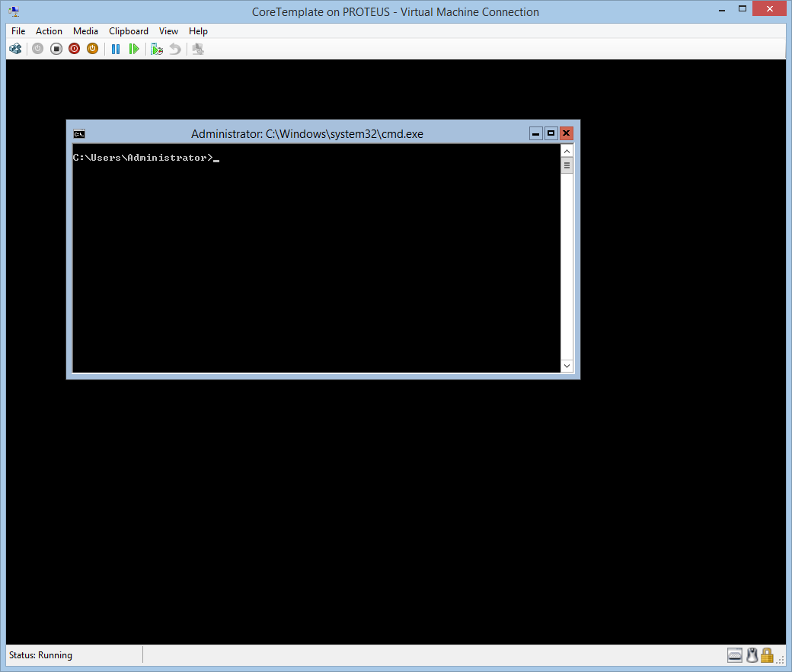Click the red Shut Down icon
Screen dimensions: 792x672
[x=74, y=49]
